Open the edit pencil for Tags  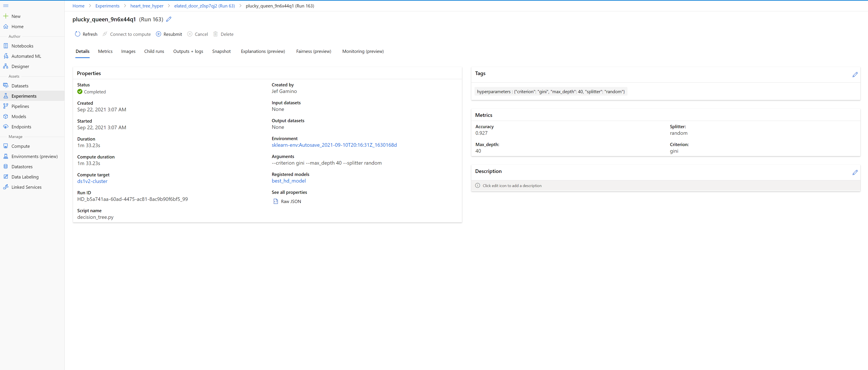coord(856,75)
